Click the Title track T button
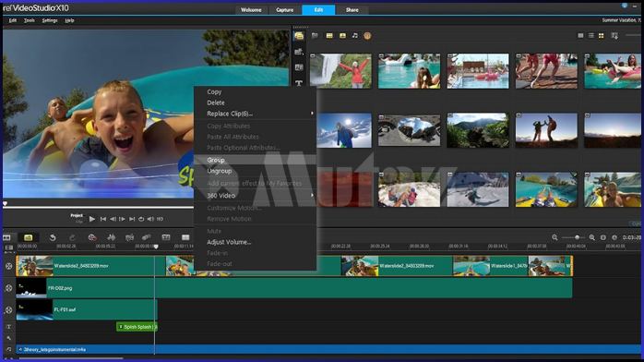This screenshot has height=362, width=644. (8, 327)
